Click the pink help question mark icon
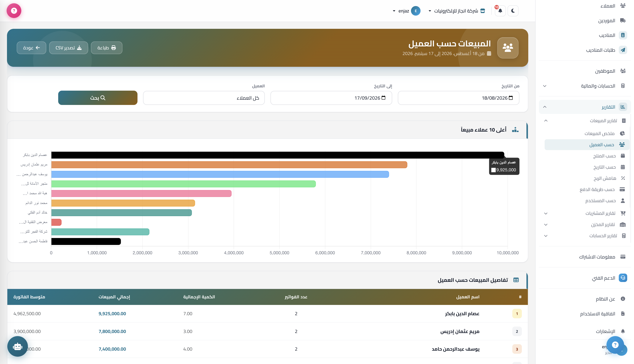The image size is (634, 364). 14,11
